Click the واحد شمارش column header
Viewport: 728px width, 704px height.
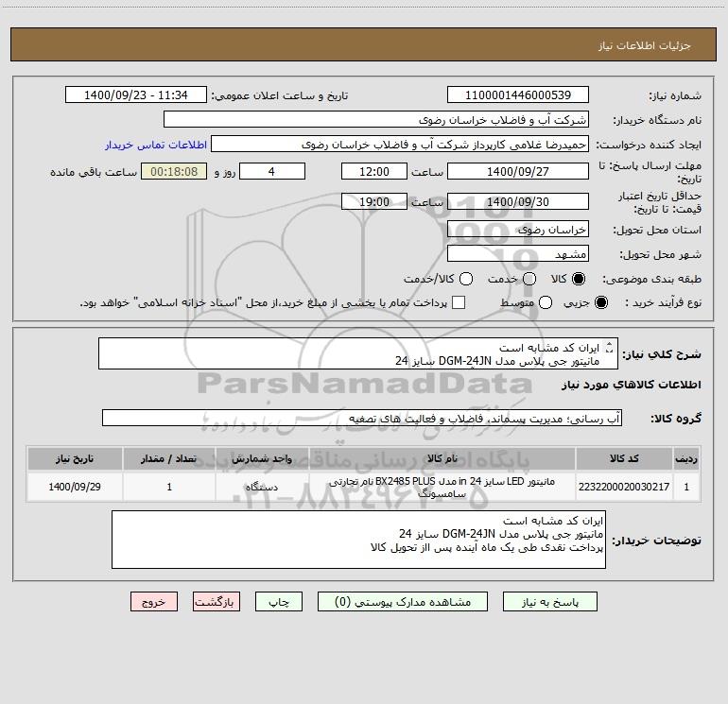pyautogui.click(x=262, y=459)
